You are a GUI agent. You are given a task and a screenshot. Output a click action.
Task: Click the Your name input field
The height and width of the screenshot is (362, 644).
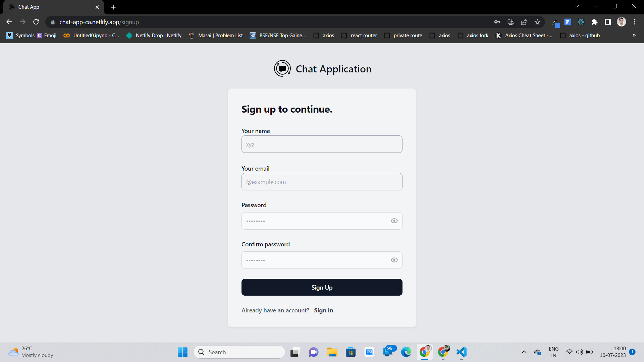tap(322, 144)
